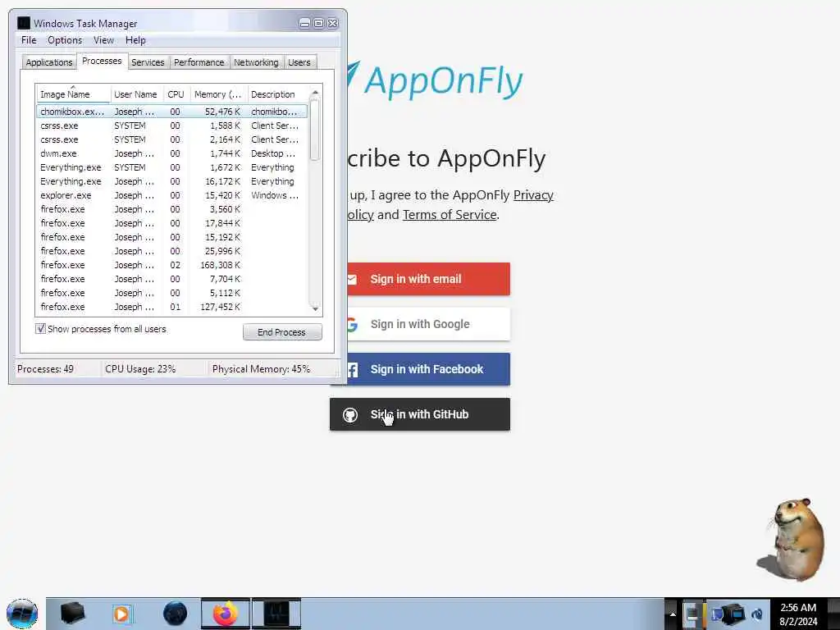Click the process list scroll up arrow
Viewport: 840px width, 630px height.
[x=315, y=93]
